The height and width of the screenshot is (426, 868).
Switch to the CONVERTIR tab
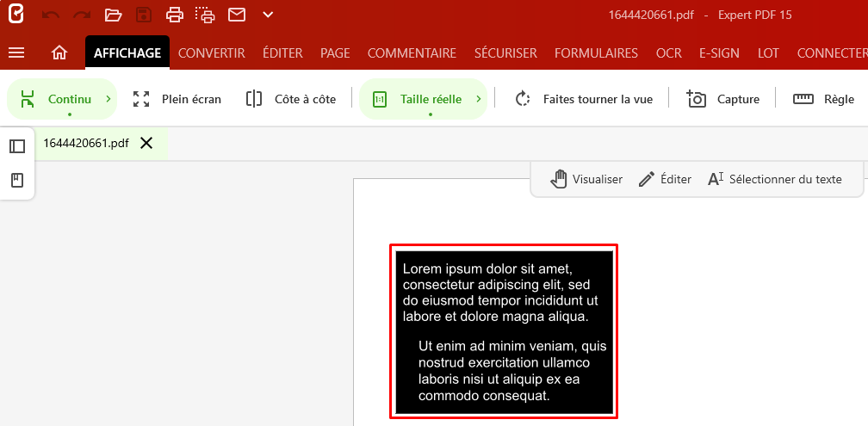212,53
